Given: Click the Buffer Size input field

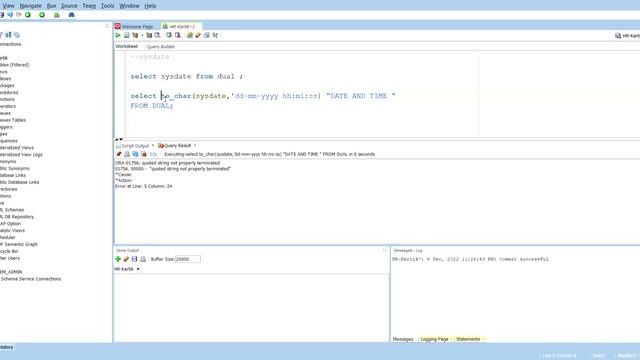Looking at the screenshot, I should 187,259.
